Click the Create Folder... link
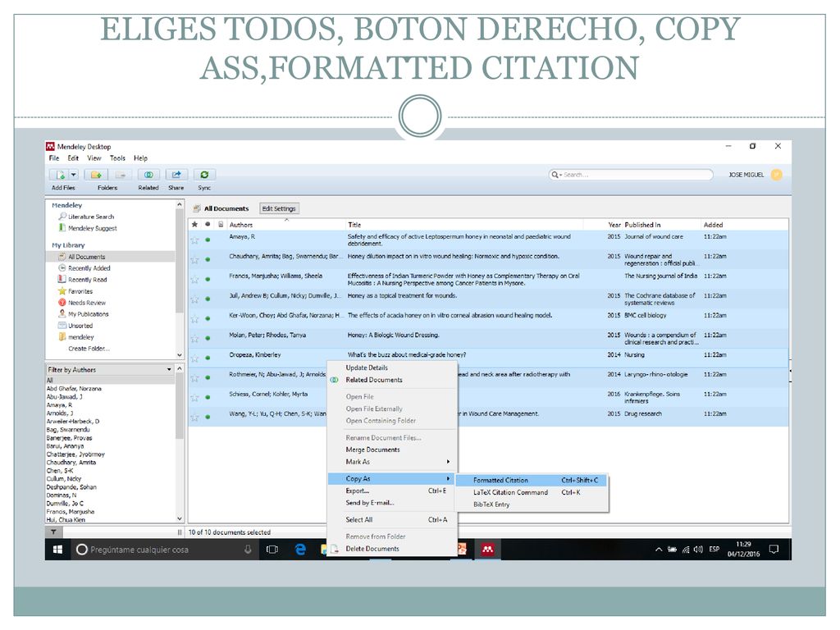 click(x=89, y=349)
